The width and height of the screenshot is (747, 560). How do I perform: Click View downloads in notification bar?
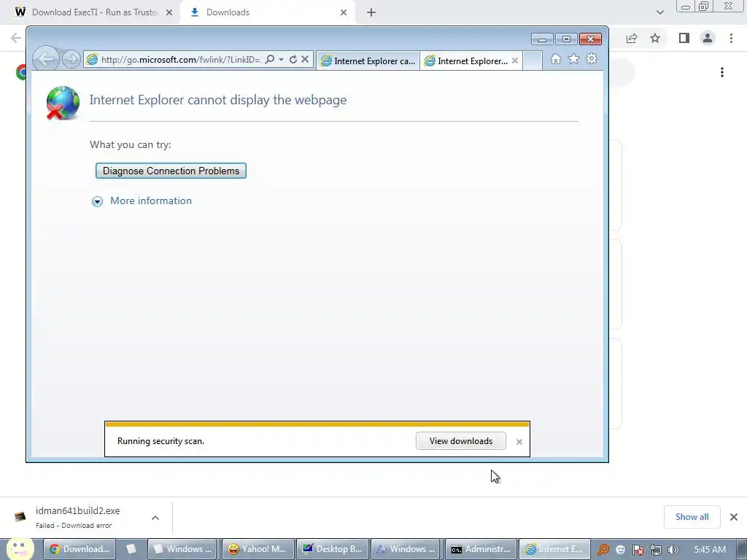coord(461,441)
